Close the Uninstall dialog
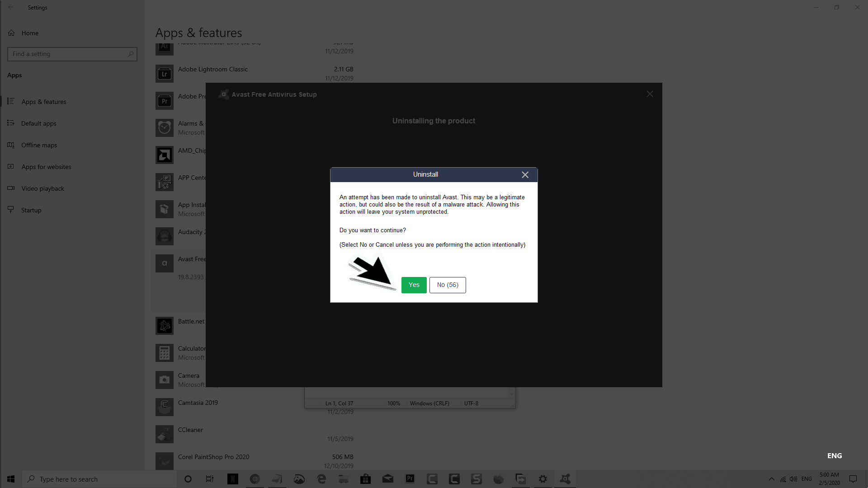 525,175
